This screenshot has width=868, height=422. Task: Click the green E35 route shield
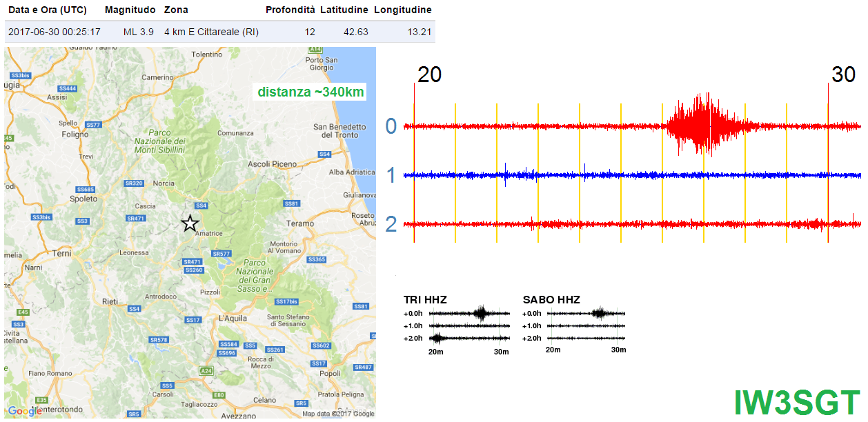tap(41, 400)
